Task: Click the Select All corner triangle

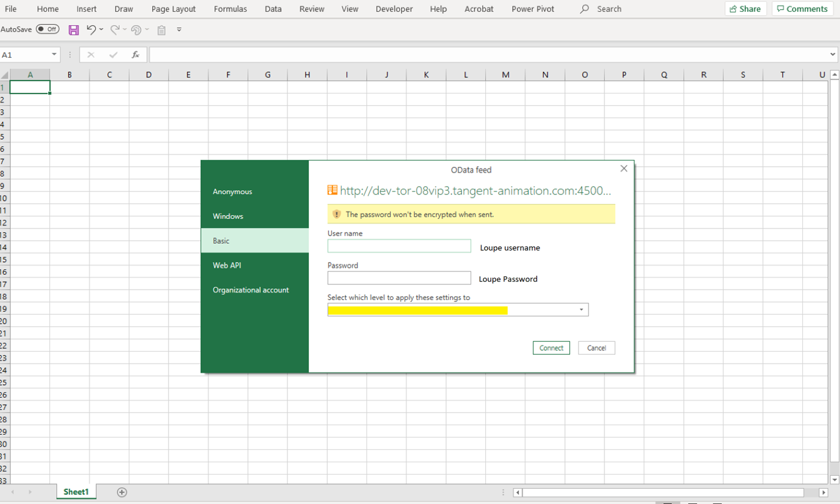Action: [5, 75]
